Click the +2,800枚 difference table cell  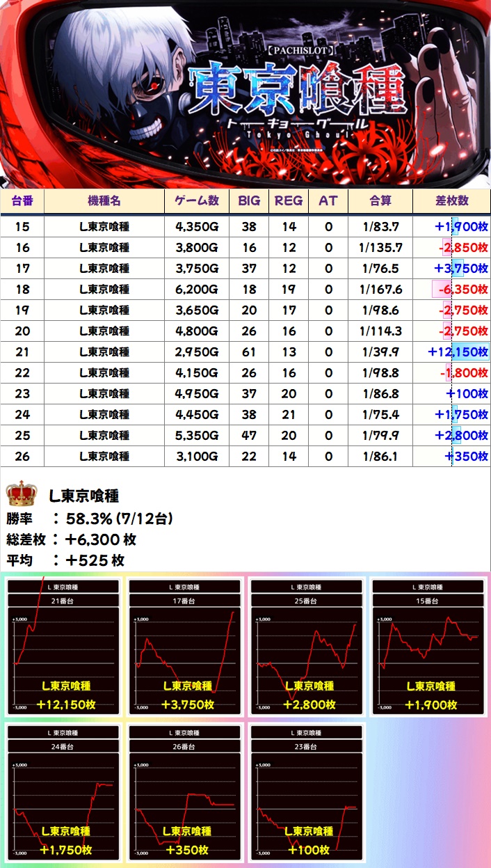(x=452, y=436)
